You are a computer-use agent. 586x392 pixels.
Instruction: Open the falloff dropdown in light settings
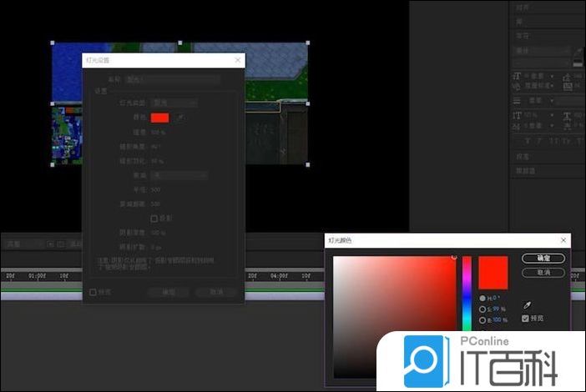coord(179,175)
